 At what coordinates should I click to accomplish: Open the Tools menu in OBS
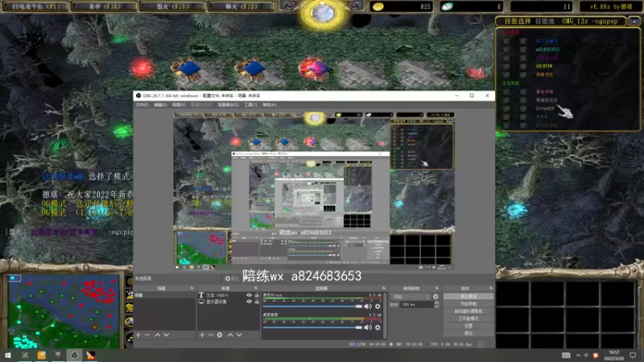(x=250, y=105)
